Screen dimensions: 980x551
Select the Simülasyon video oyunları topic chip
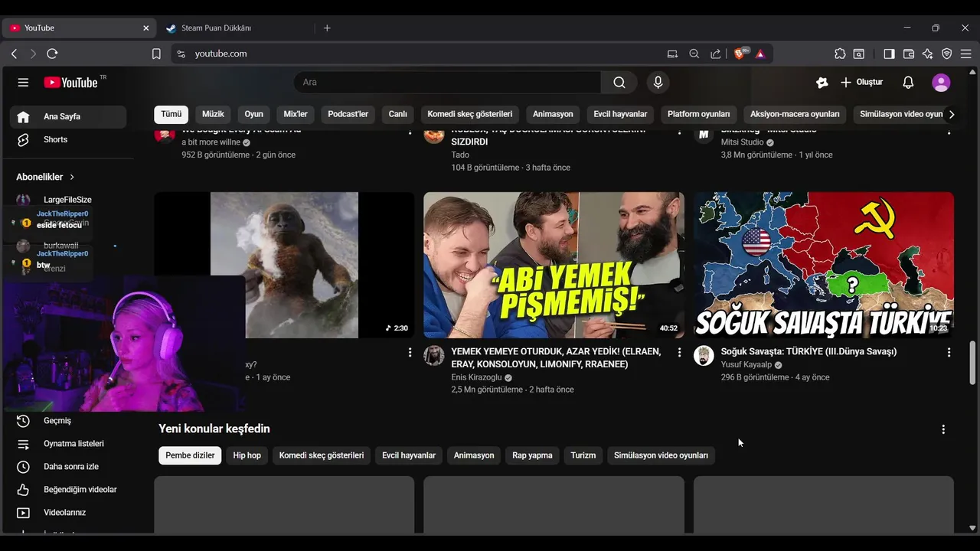point(661,455)
